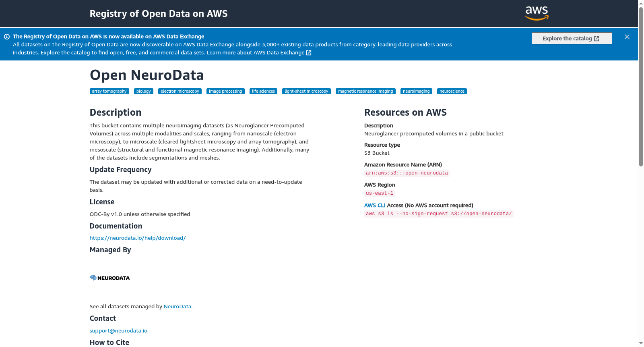
Task: Click the page vertical scrollbar thumb
Action: click(x=641, y=86)
